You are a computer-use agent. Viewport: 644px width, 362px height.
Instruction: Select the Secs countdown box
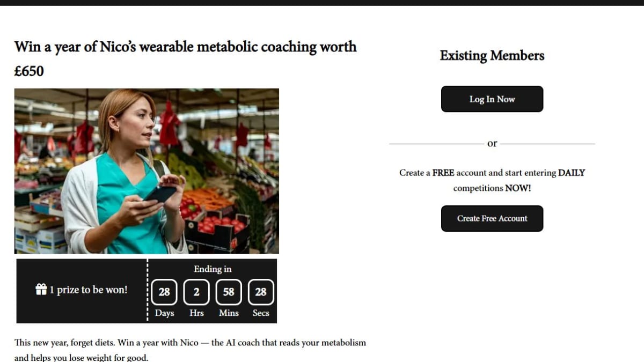click(x=261, y=292)
